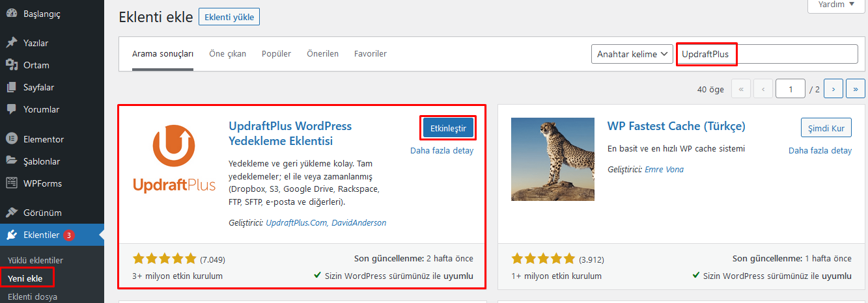The image size is (868, 303).
Task: Click the WP Fastest Cache compatibility checkmark icon
Action: 696,276
